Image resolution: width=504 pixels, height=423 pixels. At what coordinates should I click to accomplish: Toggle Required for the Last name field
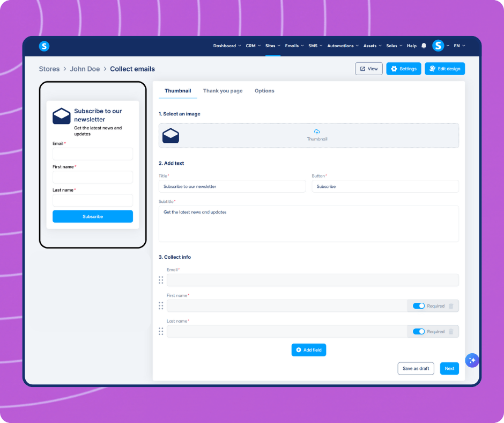(x=419, y=331)
